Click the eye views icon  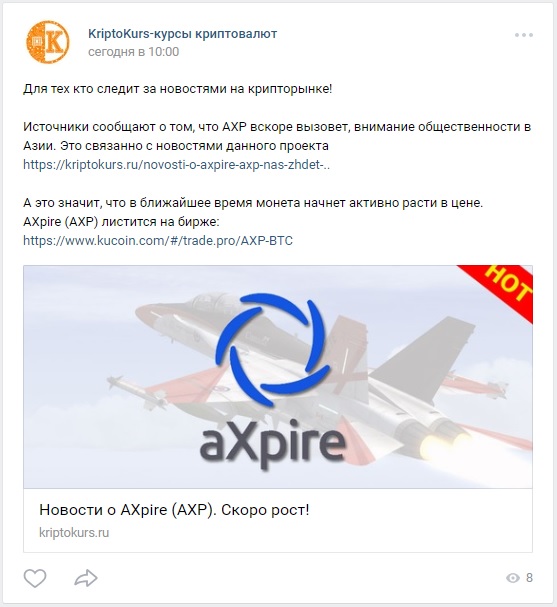pos(512,578)
